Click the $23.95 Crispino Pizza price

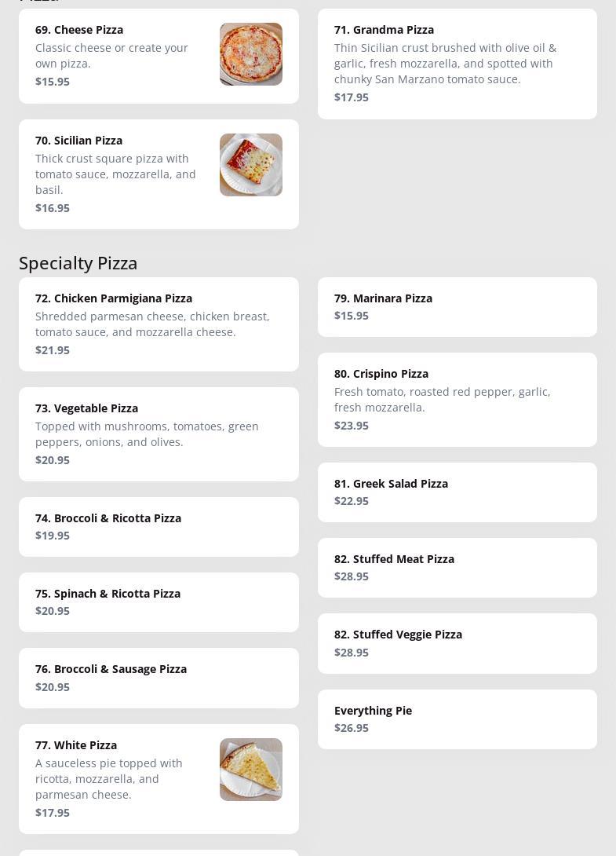click(x=352, y=426)
